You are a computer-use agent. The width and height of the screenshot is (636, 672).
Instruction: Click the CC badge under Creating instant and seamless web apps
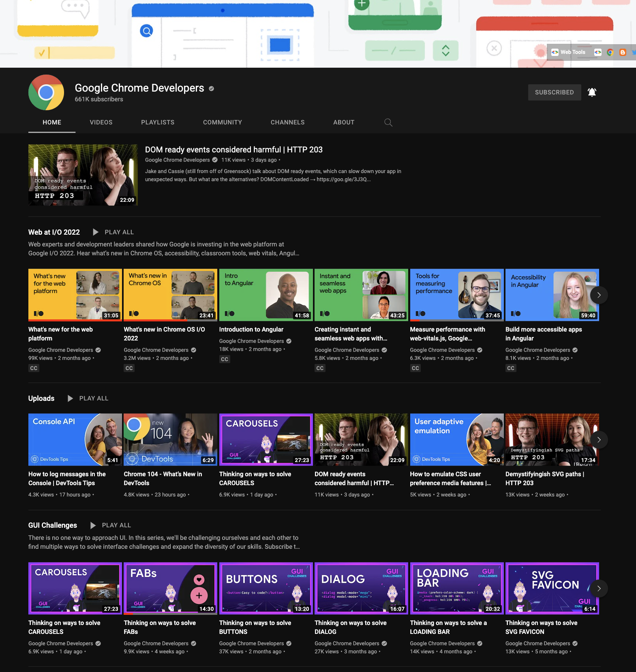tap(320, 368)
